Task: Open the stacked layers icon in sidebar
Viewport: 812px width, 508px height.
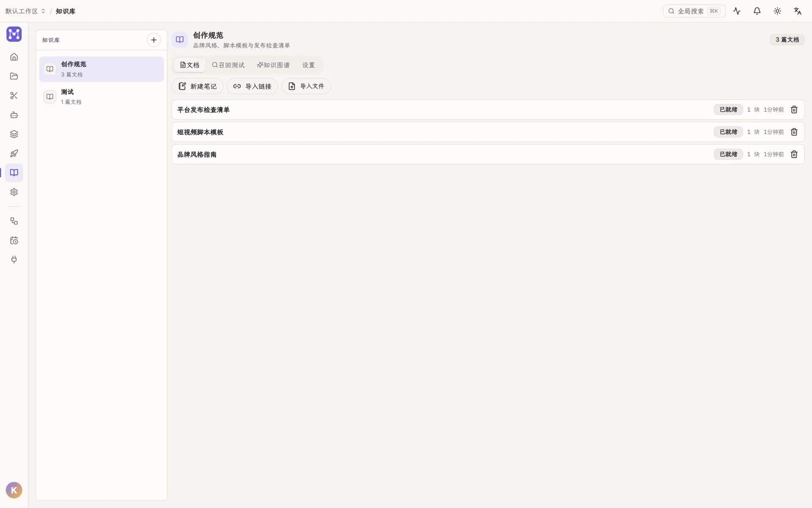Action: 14,134
